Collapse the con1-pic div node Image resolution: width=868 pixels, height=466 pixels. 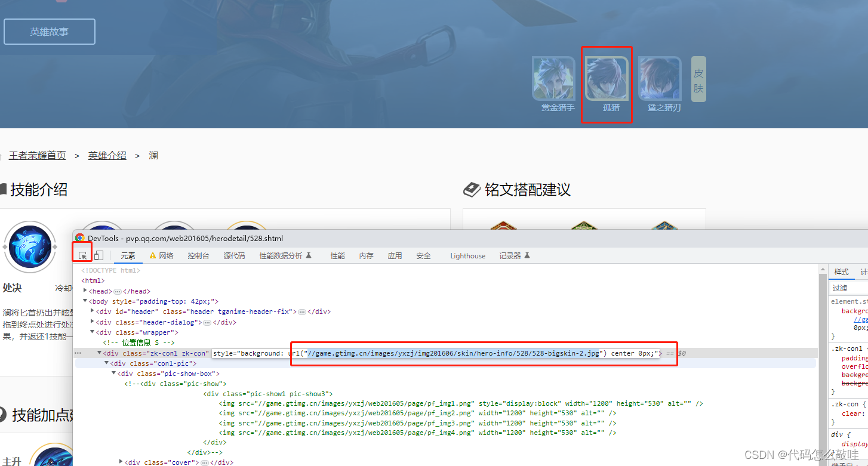(107, 363)
